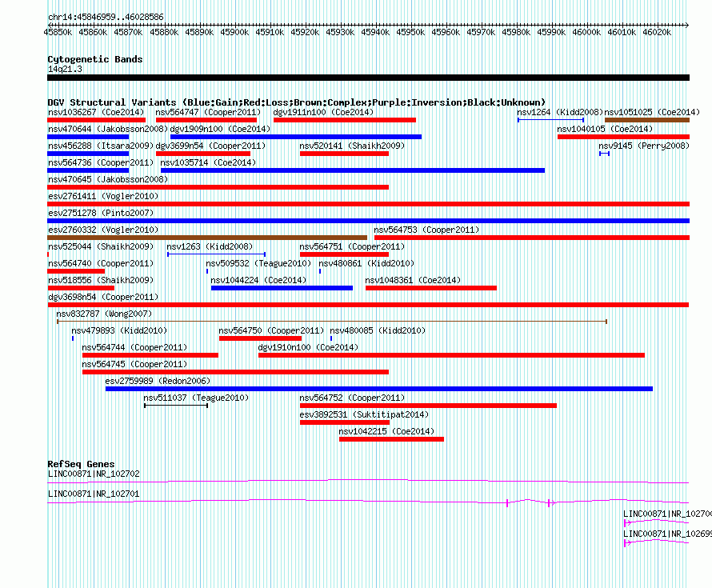Click the nsv520141 (Shaikh2009) red bar

click(344, 154)
